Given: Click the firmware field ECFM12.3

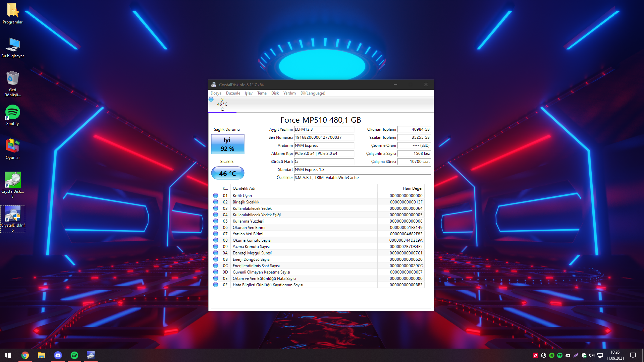Looking at the screenshot, I should click(x=324, y=129).
